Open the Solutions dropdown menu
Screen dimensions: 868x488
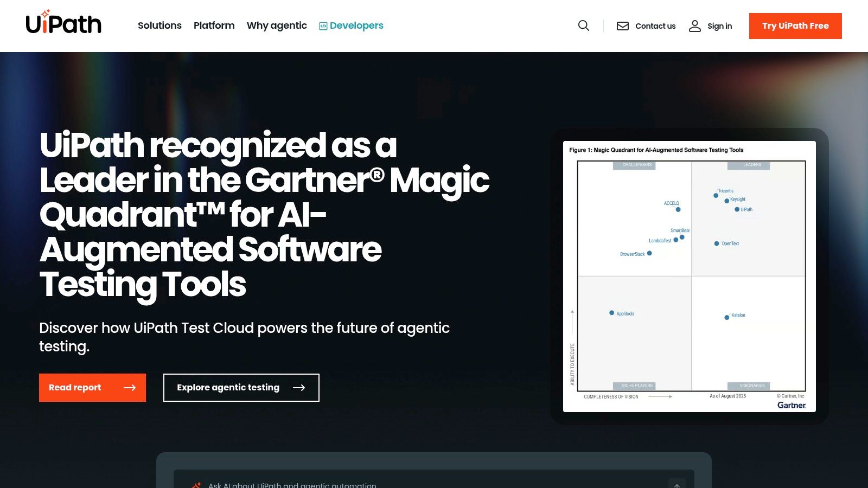point(159,25)
